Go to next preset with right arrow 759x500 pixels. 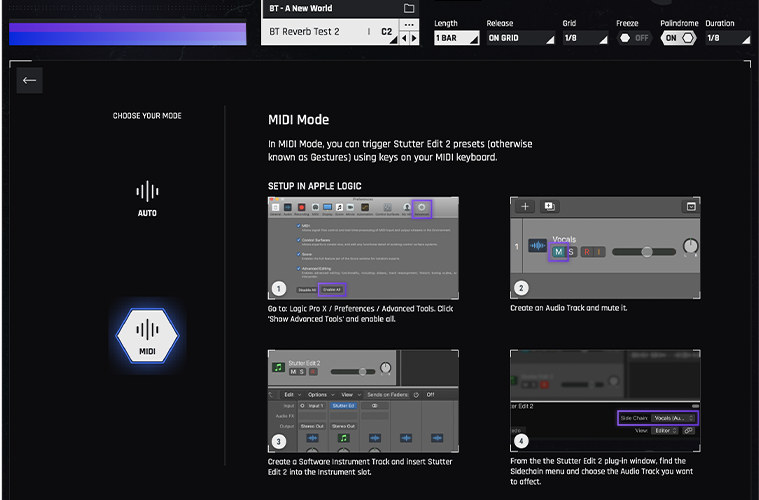[x=414, y=38]
